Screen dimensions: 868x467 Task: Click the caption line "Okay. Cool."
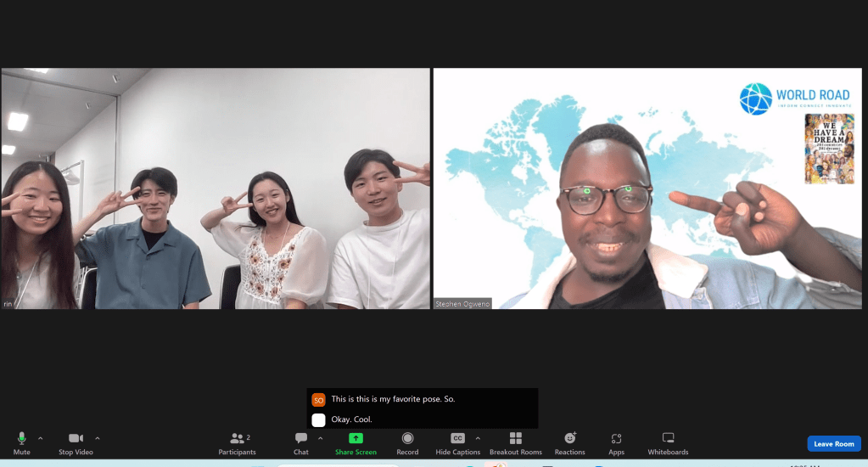pos(351,419)
